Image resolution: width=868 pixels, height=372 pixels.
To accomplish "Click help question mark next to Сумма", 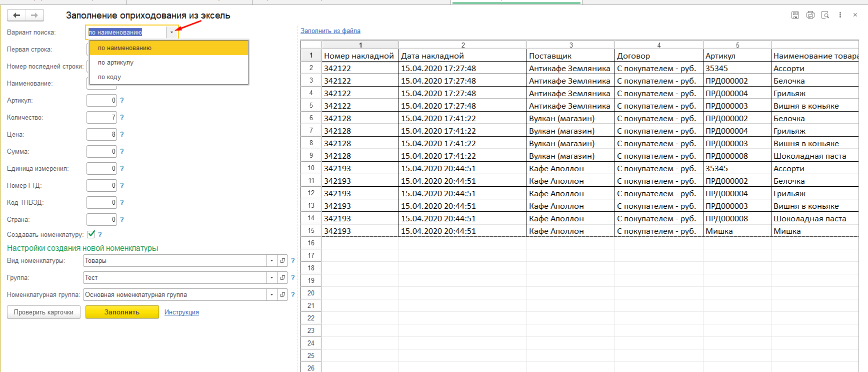I will (122, 151).
